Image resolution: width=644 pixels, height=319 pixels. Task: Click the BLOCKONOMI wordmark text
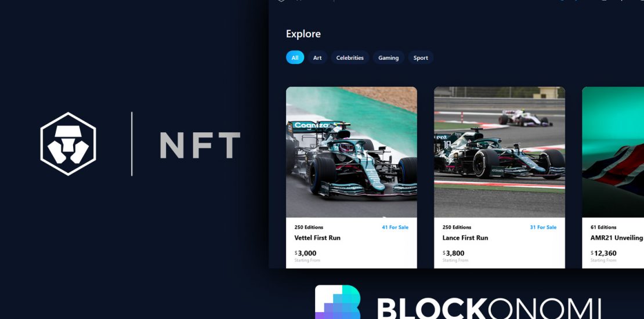489,309
